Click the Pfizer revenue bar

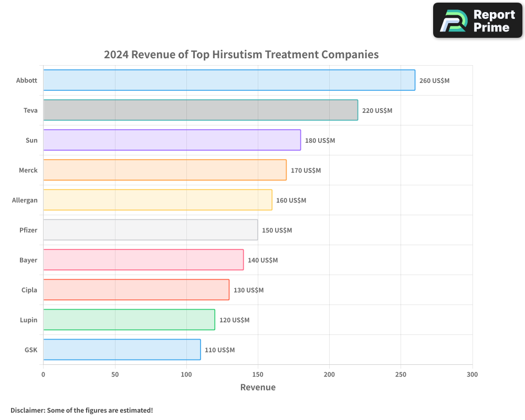[x=150, y=230]
